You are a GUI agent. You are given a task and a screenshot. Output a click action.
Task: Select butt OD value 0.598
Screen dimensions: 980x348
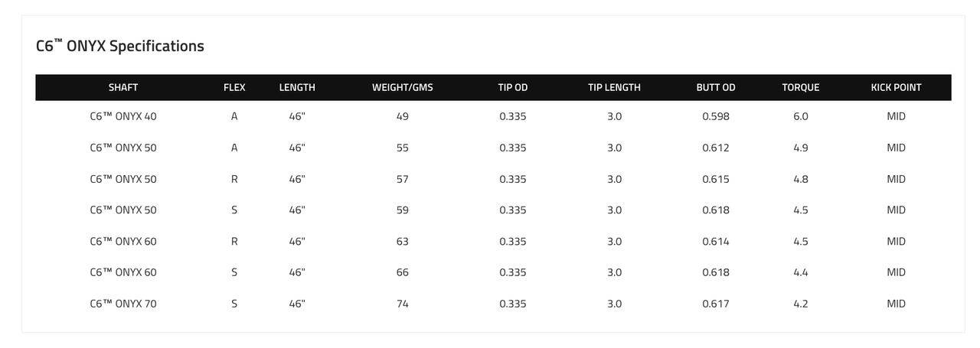click(x=716, y=116)
